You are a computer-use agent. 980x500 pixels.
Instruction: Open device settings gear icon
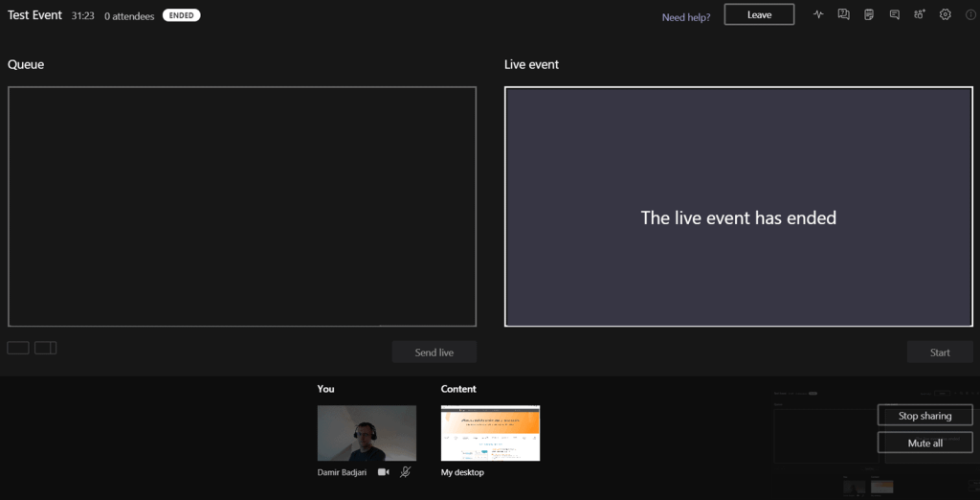coord(945,14)
